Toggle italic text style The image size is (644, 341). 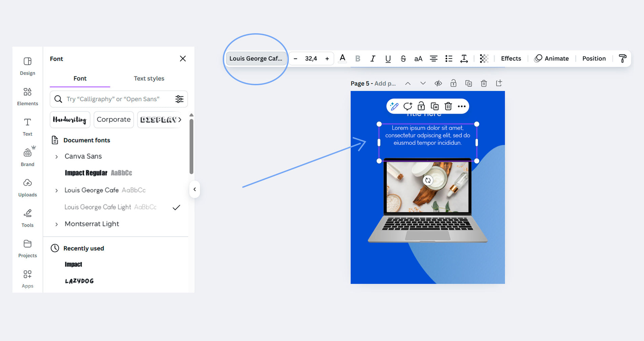(373, 59)
